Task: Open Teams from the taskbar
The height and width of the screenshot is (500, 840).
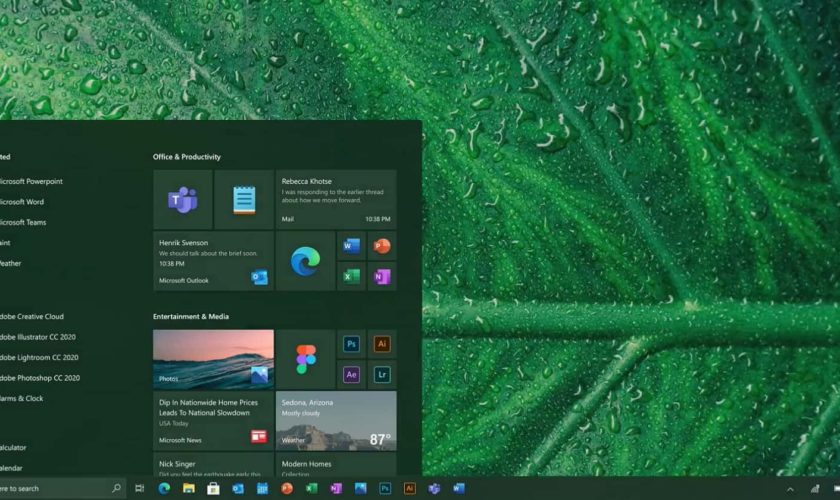Action: click(434, 488)
